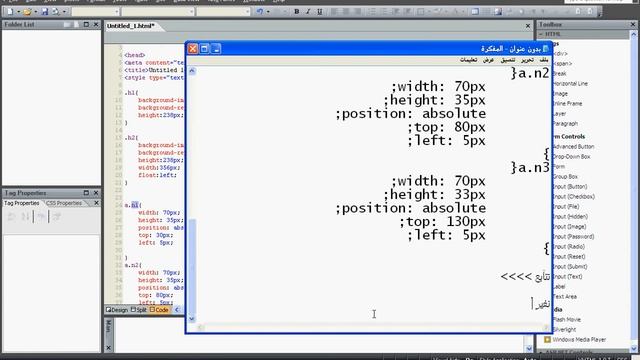Close the Tag/CSS Properties tab group
The image size is (640, 360).
96,203
